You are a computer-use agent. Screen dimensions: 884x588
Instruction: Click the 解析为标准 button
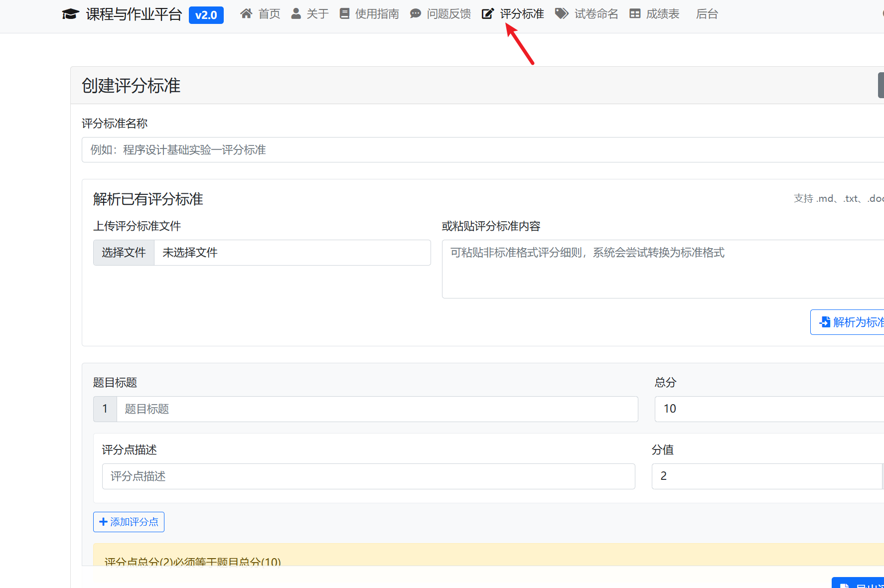pyautogui.click(x=847, y=322)
